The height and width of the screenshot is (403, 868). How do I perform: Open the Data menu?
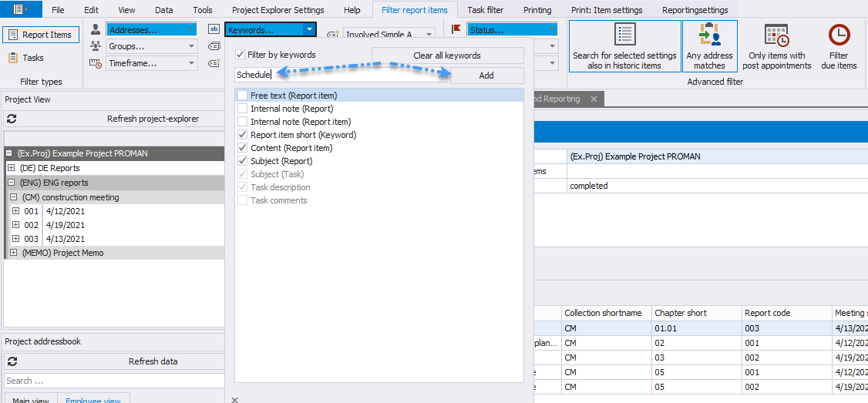tap(164, 10)
